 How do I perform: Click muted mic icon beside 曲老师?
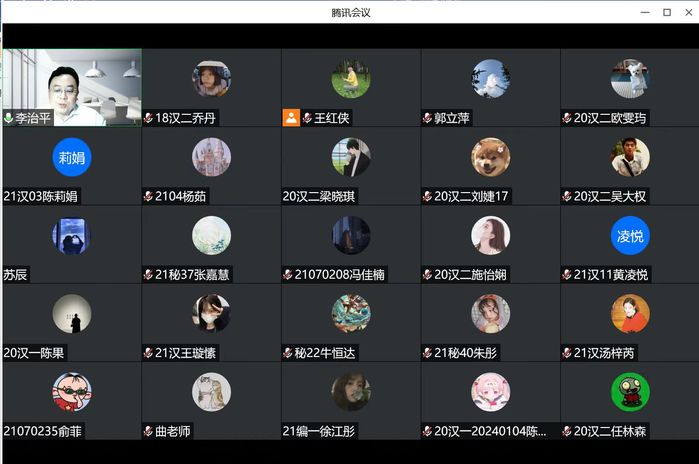click(148, 431)
